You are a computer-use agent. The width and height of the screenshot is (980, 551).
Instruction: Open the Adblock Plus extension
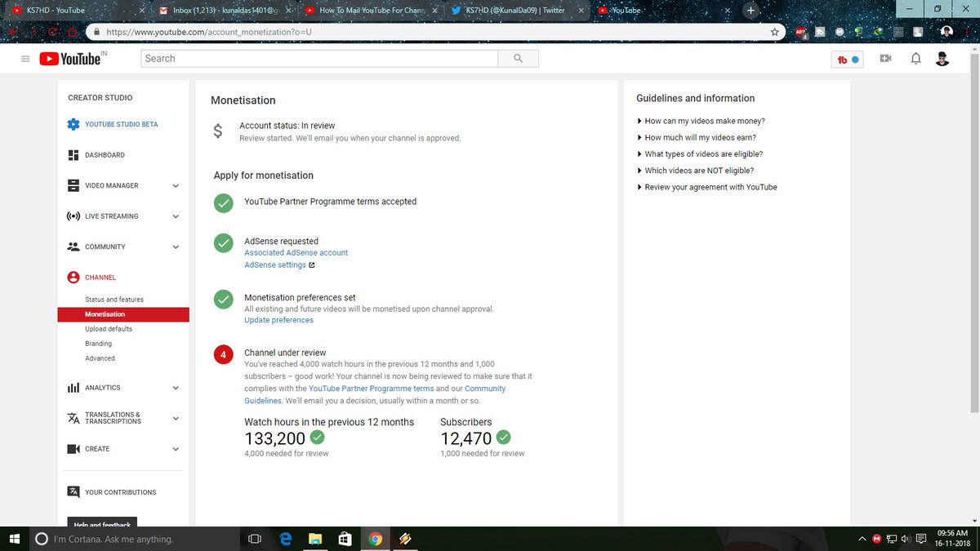tap(802, 32)
